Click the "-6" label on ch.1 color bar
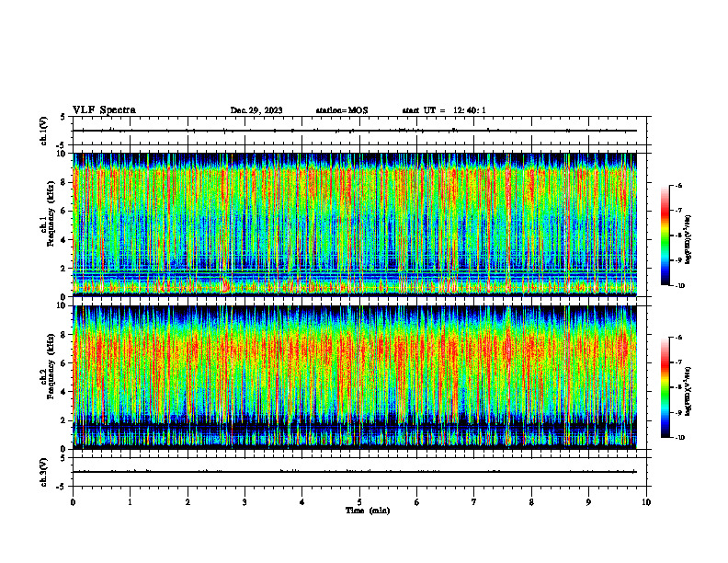The width and height of the screenshot is (728, 563). (x=678, y=186)
